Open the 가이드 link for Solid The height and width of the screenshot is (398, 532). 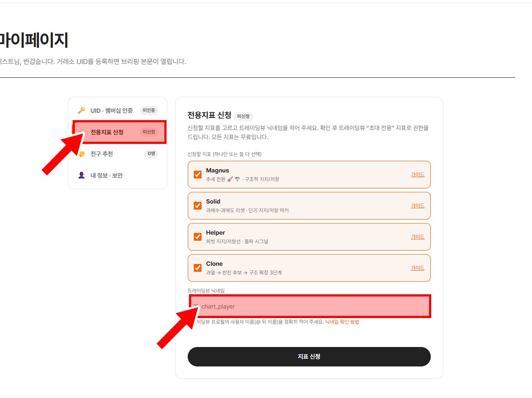417,206
